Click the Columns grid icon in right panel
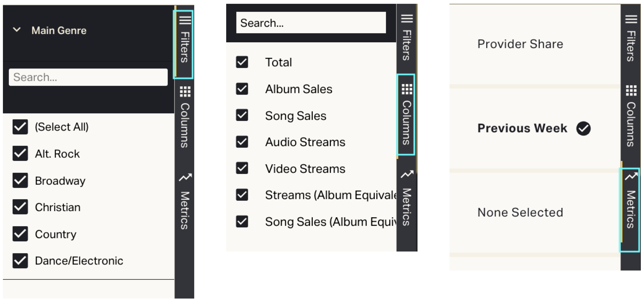644x304 pixels. [x=631, y=90]
